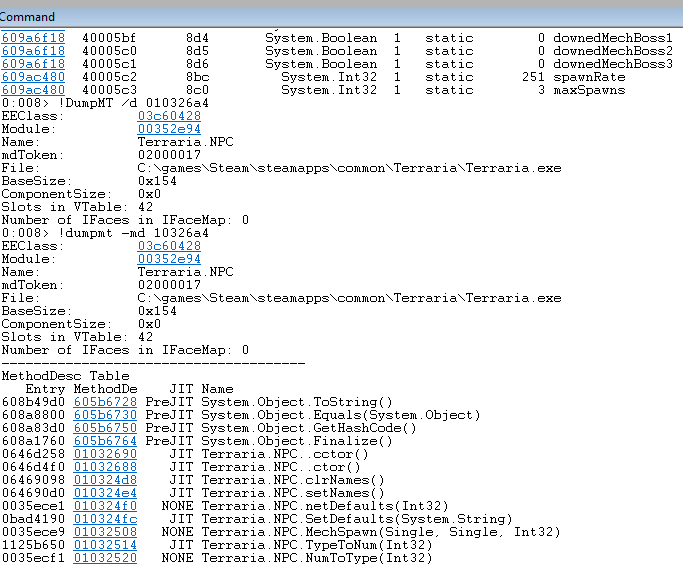
Task: Open MethodDesc 605b6730 for Object.Equals
Action: click(105, 415)
